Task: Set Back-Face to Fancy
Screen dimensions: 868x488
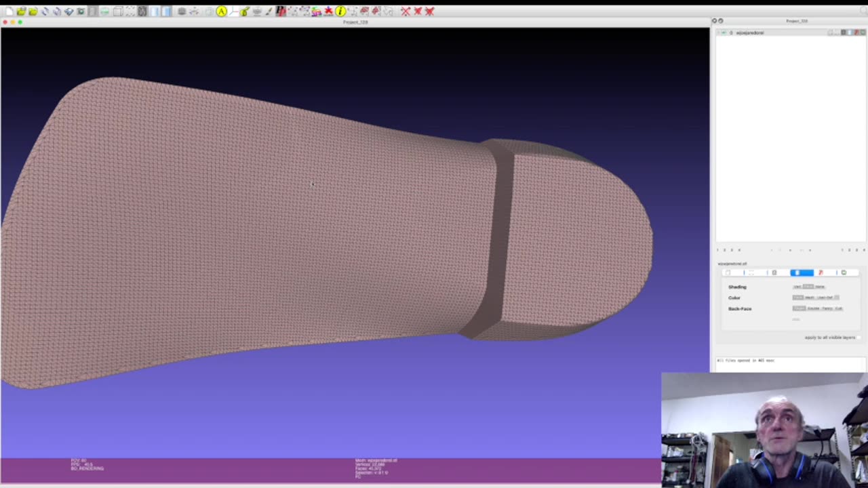Action: [827, 308]
